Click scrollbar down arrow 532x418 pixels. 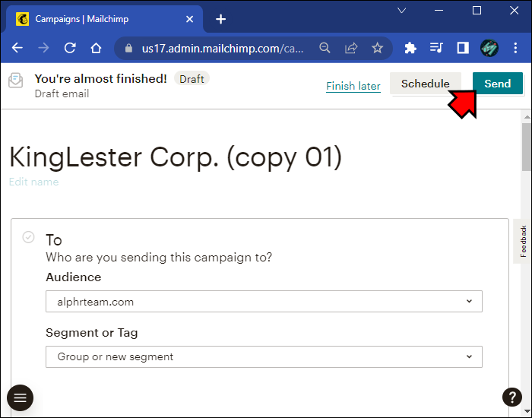tap(527, 412)
